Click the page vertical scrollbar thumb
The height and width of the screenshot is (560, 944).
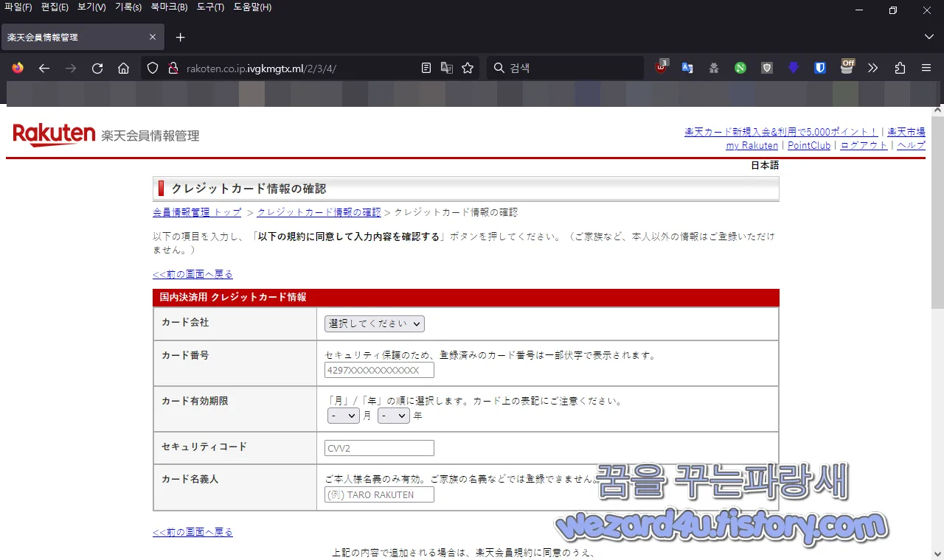(937, 212)
